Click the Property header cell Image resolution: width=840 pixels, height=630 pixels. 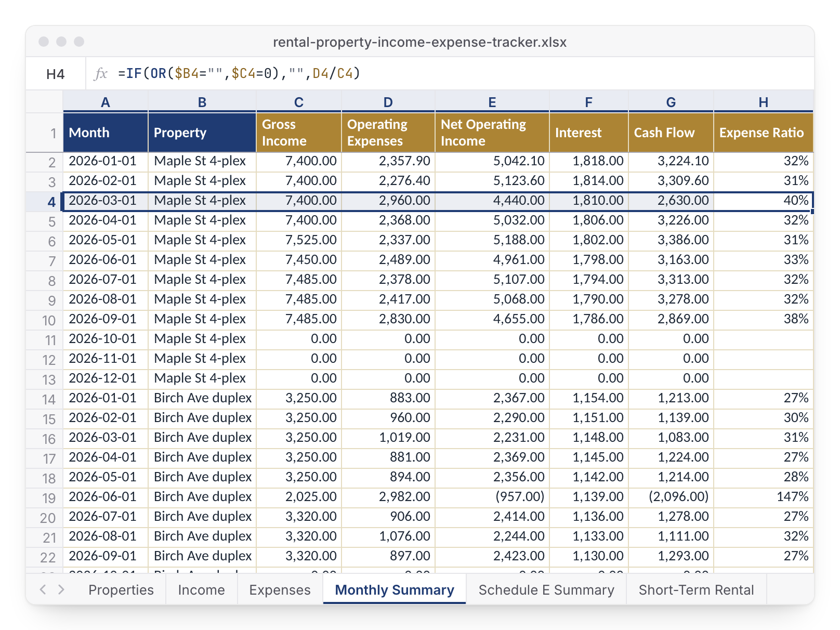point(202,133)
